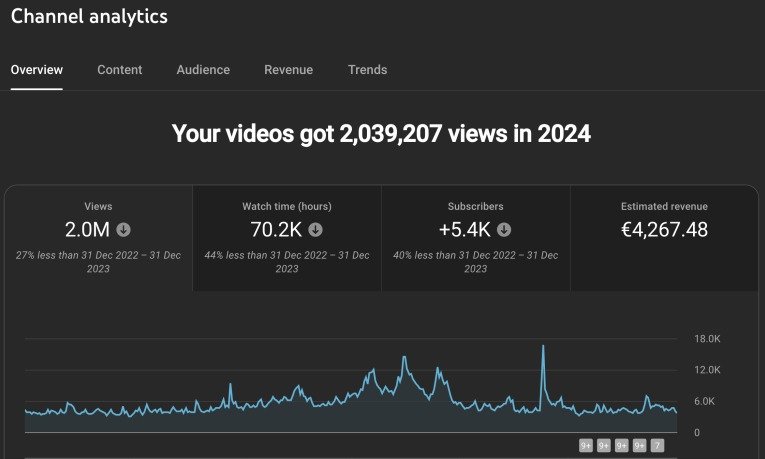Click the down arrow icon beside +5.4K subscribers
This screenshot has height=459, width=765.
[504, 229]
